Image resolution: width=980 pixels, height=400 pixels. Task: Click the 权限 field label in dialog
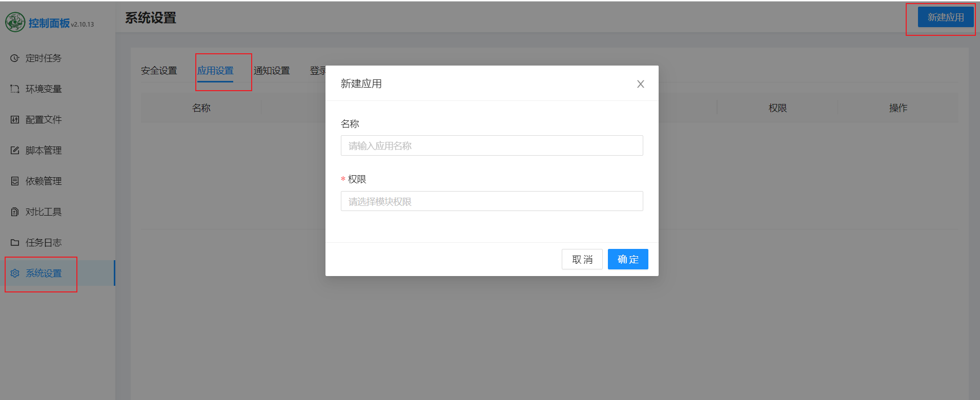357,179
